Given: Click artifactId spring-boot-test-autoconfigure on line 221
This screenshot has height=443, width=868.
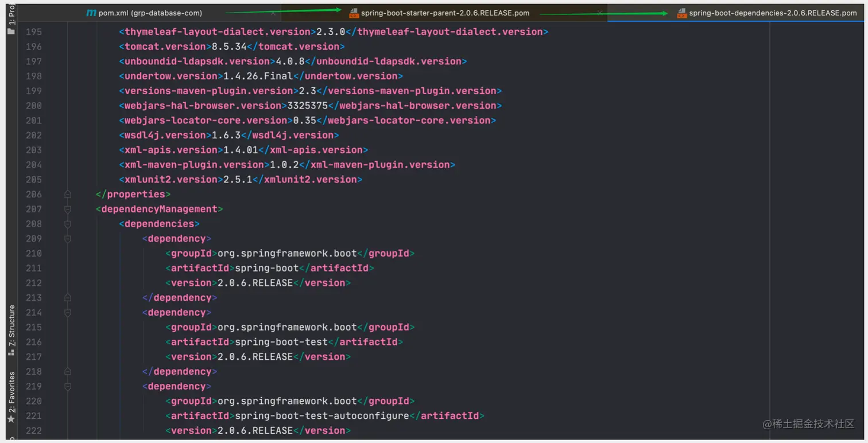Looking at the screenshot, I should coord(322,416).
